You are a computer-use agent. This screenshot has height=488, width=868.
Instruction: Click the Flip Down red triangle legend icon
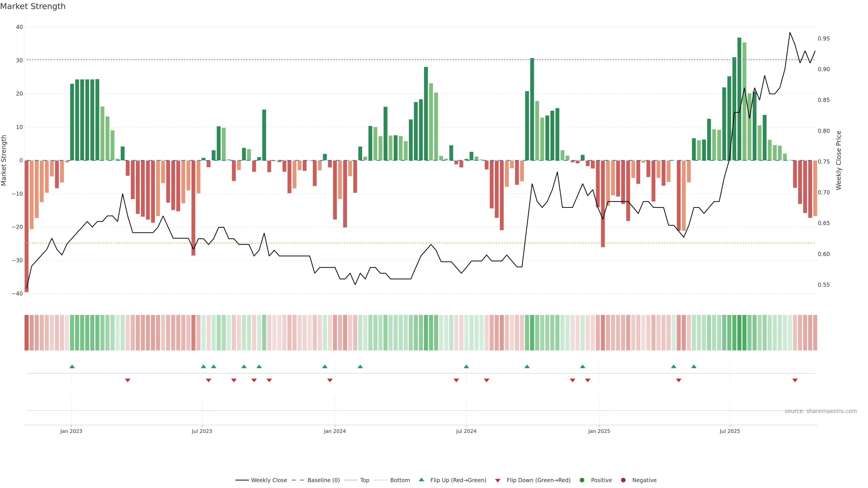click(498, 481)
